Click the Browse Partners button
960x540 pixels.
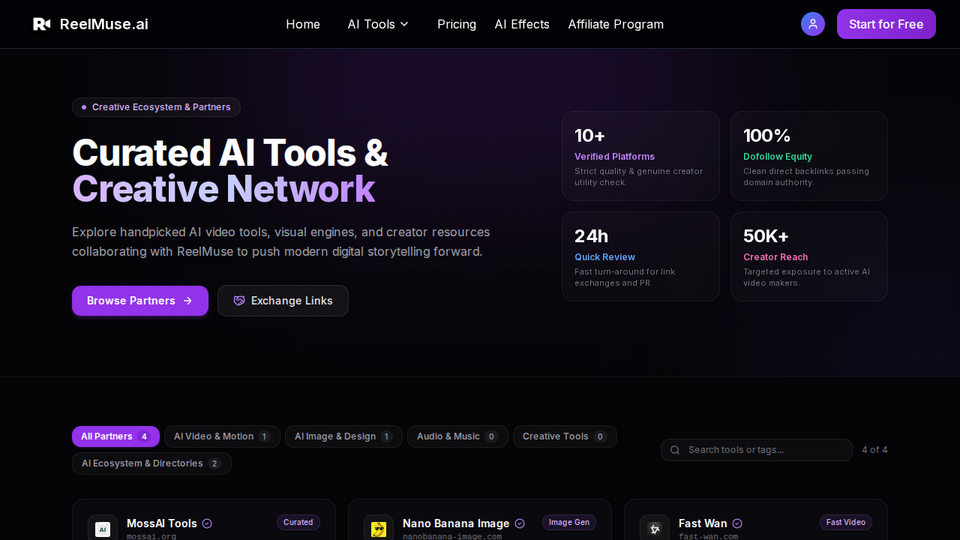(140, 301)
